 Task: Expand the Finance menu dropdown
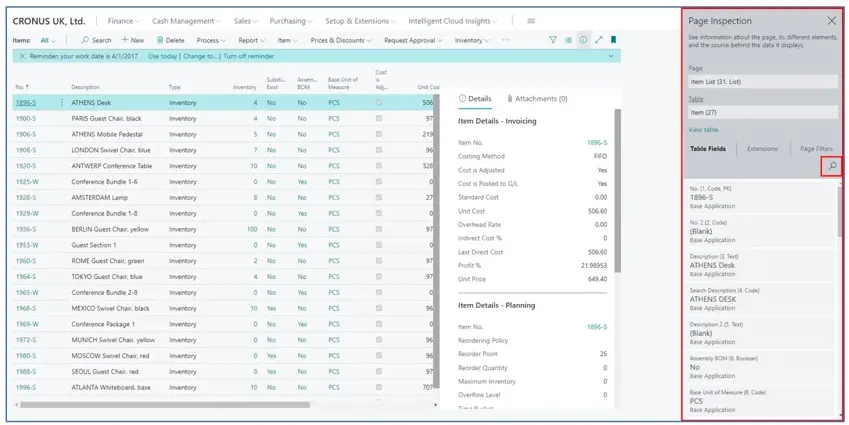pos(125,20)
